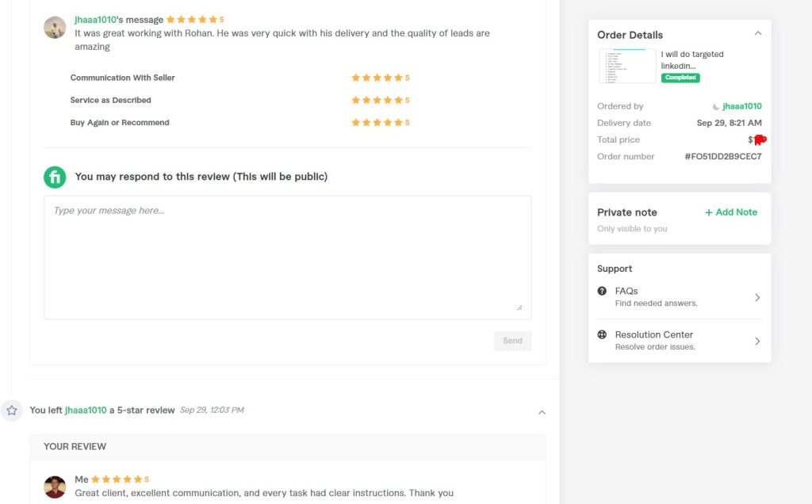Collapse the 5-star review section
Viewport: 812px width, 504px height.
542,412
